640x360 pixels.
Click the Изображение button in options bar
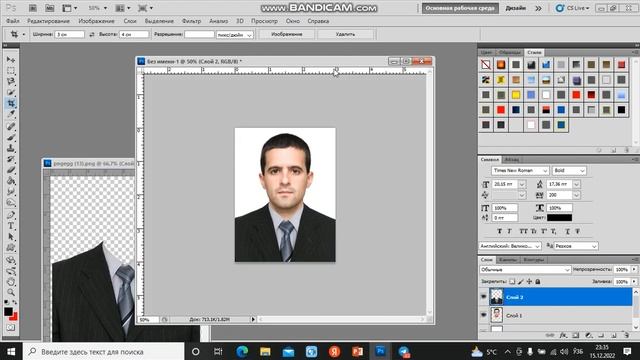(287, 34)
